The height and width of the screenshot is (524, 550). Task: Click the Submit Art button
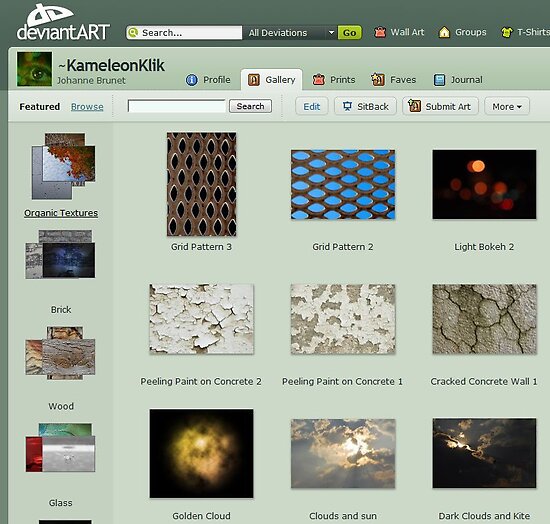pos(440,106)
